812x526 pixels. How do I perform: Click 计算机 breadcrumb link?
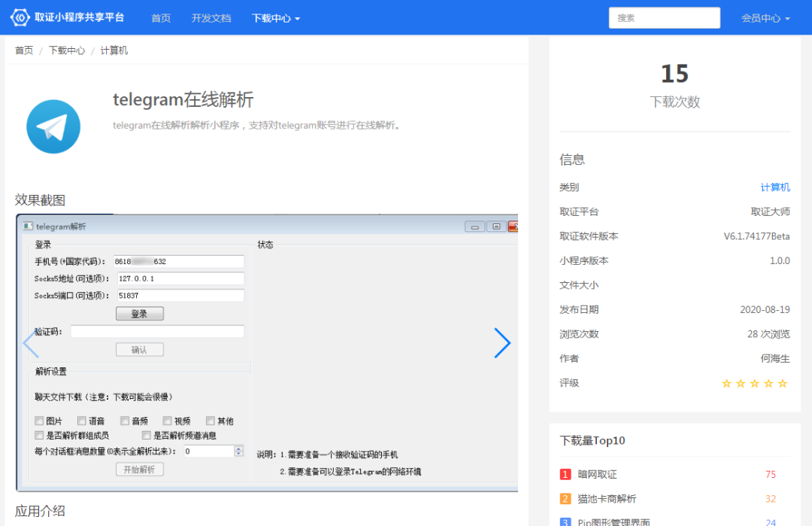tap(114, 50)
